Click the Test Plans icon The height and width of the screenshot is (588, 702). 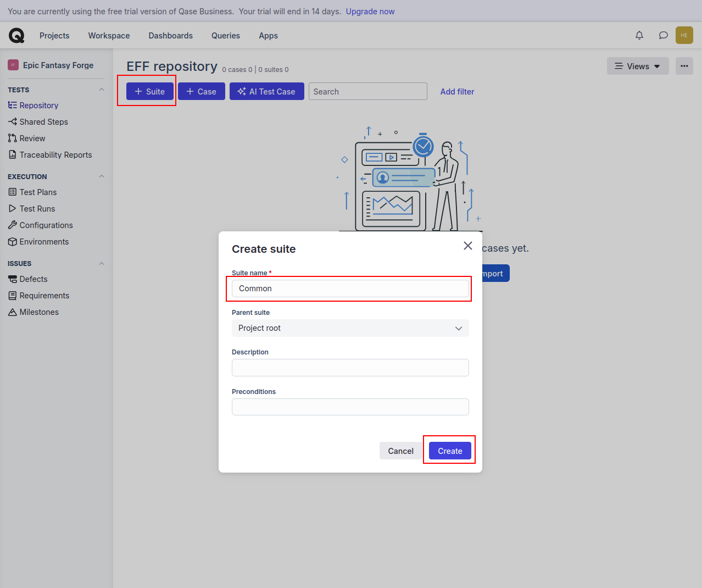coord(12,192)
